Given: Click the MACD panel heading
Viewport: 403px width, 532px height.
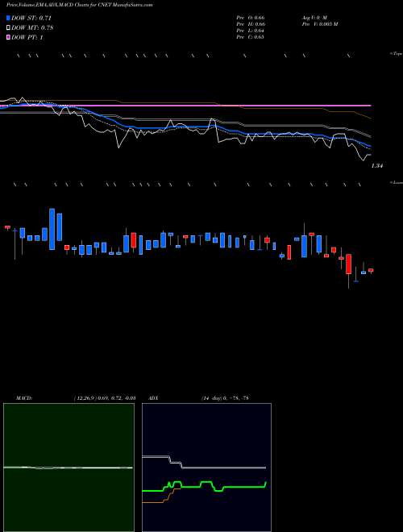Looking at the screenshot, I should [x=23, y=398].
